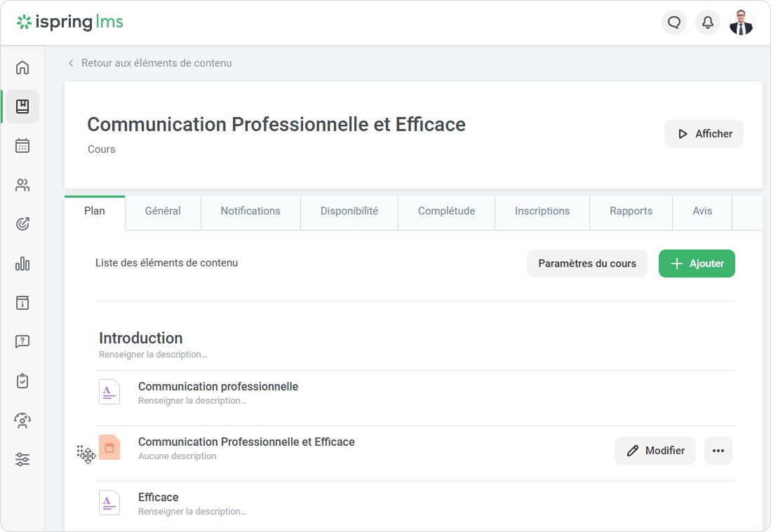
Task: Switch to the Général tab
Action: 163,211
